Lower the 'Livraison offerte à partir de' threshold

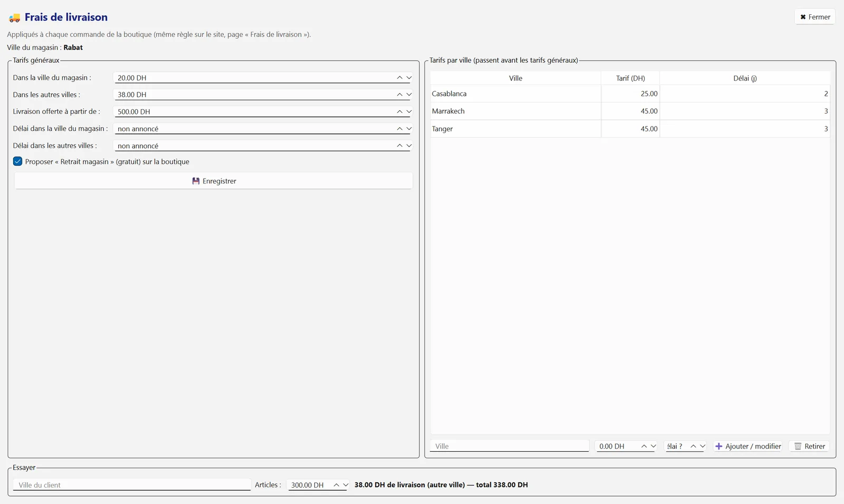(409, 111)
